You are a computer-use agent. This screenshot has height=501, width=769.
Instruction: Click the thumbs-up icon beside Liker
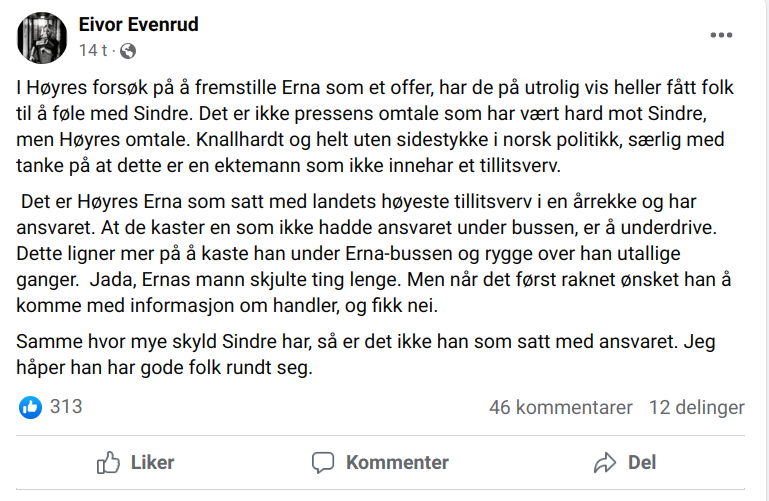click(x=108, y=462)
